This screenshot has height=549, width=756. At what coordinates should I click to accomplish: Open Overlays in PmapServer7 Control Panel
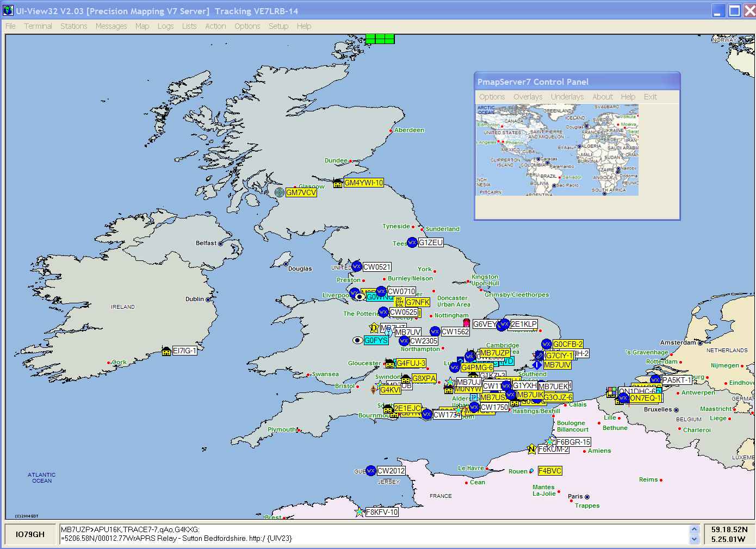coord(528,97)
